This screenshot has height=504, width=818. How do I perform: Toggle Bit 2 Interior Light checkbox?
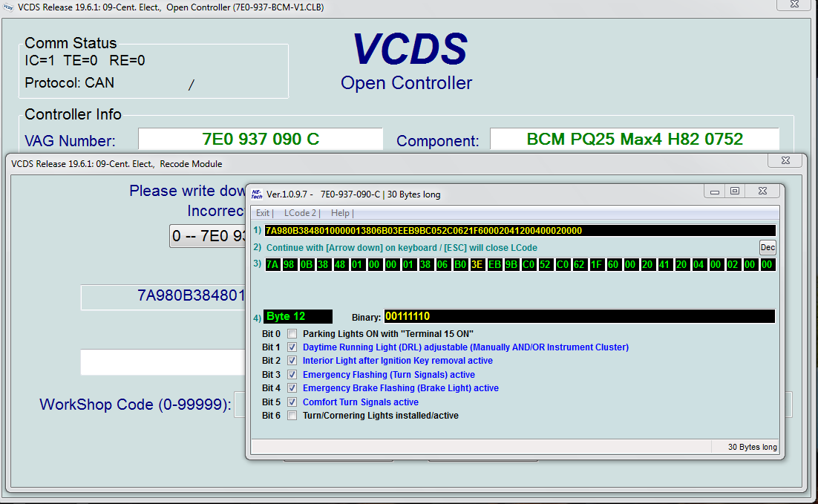(292, 361)
